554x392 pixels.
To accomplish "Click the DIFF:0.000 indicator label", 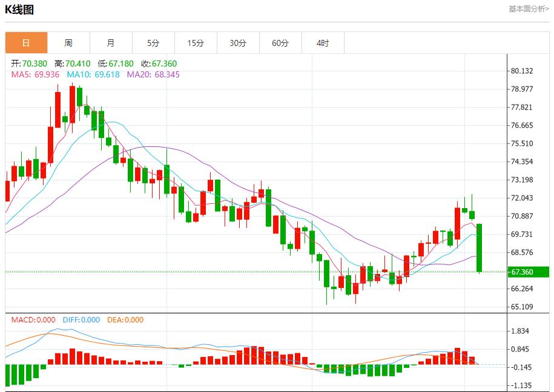I will click(81, 320).
